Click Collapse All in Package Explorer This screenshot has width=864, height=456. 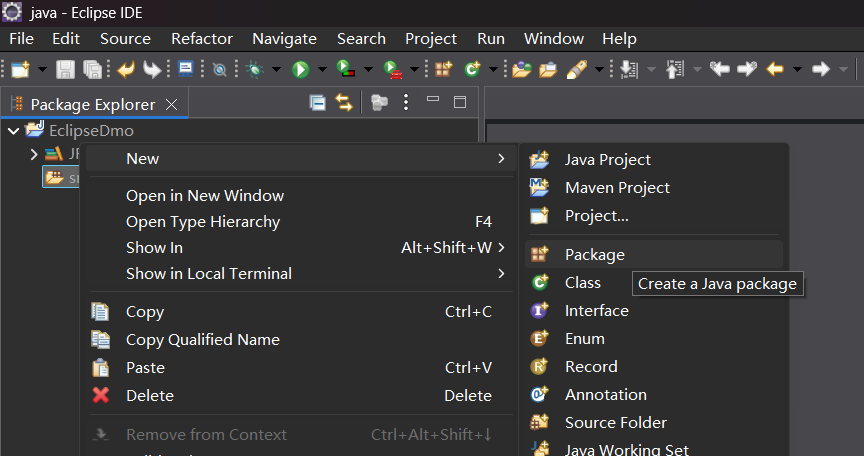(x=317, y=102)
